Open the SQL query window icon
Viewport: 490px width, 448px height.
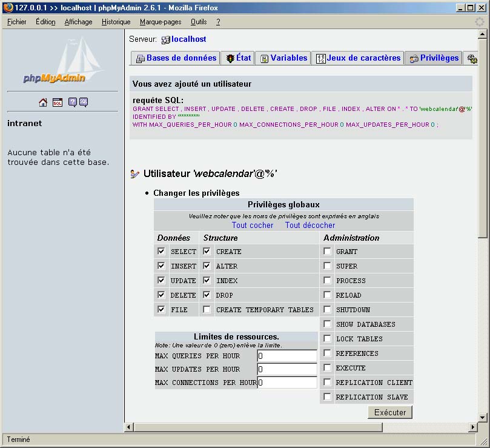58,102
